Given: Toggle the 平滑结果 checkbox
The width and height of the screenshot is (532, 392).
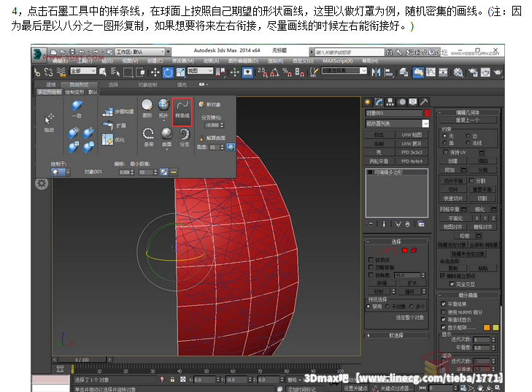Looking at the screenshot, I should tap(443, 304).
